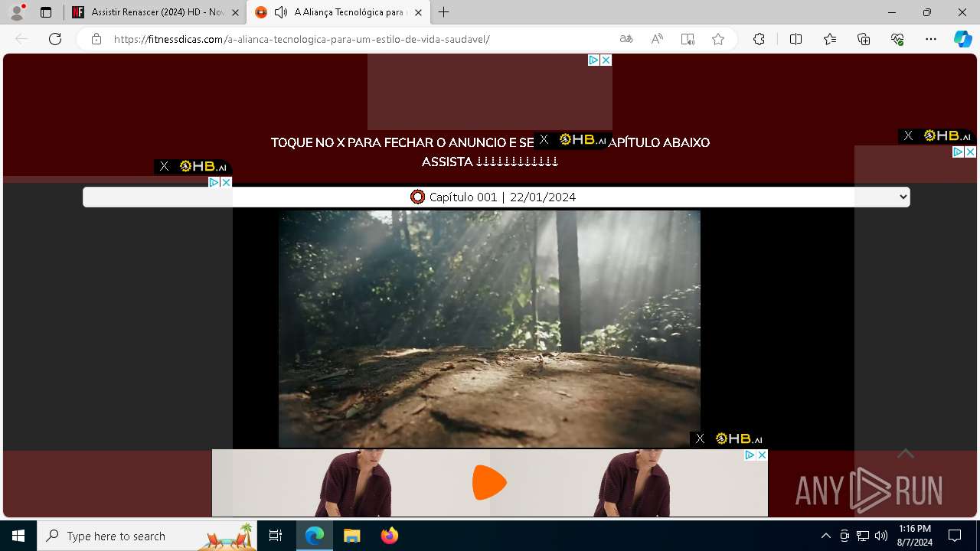Reload the current page
Viewport: 980px width, 551px height.
pos(55,39)
